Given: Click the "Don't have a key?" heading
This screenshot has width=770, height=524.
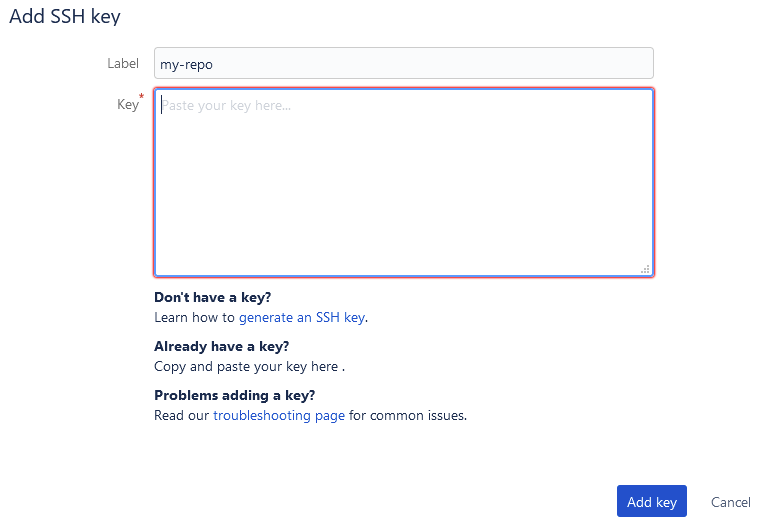Looking at the screenshot, I should [213, 297].
